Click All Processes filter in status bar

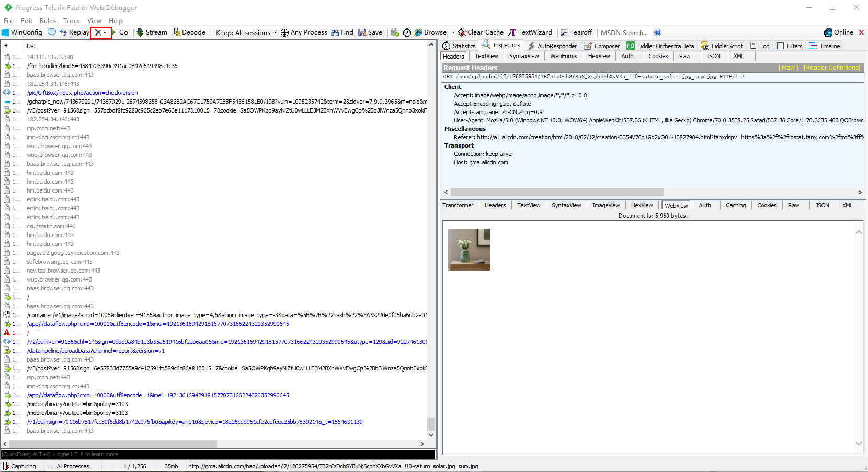point(68,466)
